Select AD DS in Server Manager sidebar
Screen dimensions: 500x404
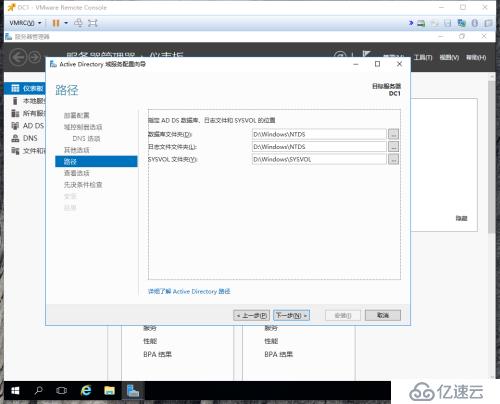click(25, 126)
